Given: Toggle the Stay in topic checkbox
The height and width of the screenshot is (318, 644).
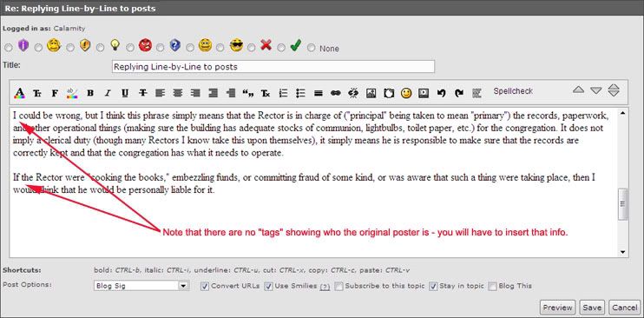Looking at the screenshot, I should tap(433, 287).
